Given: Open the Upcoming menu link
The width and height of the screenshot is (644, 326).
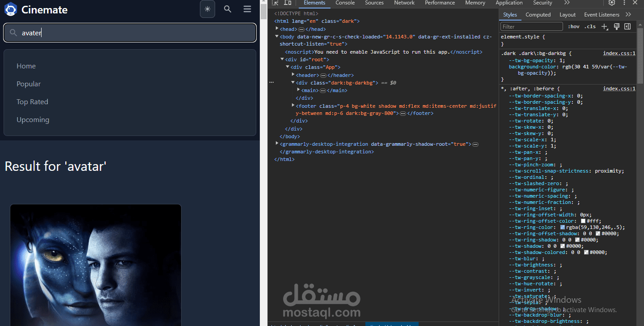Looking at the screenshot, I should (x=33, y=120).
